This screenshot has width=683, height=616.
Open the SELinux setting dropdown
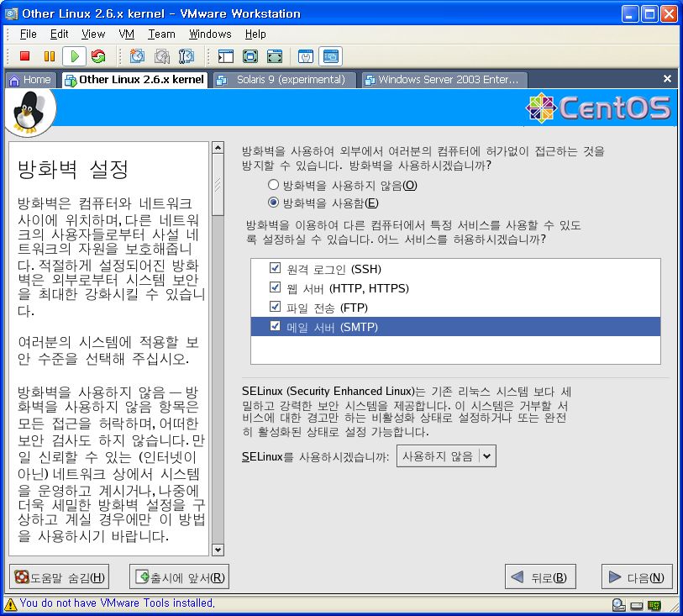446,456
